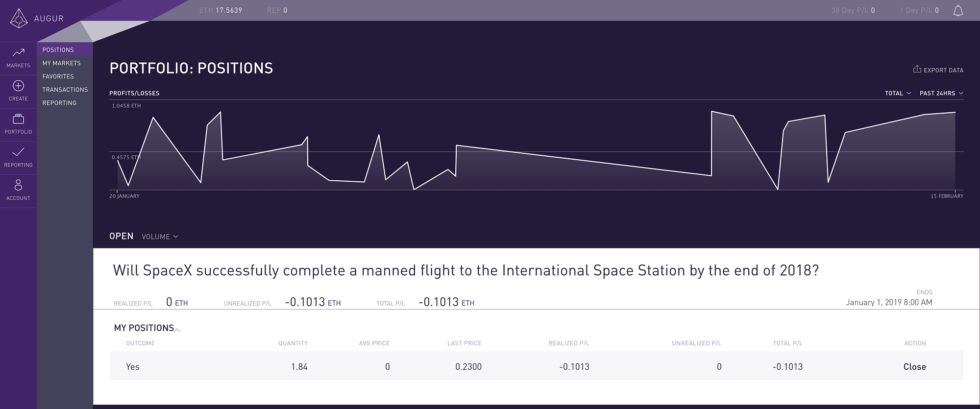The height and width of the screenshot is (409, 980).
Task: Collapse the My Positions section
Action: [x=177, y=330]
